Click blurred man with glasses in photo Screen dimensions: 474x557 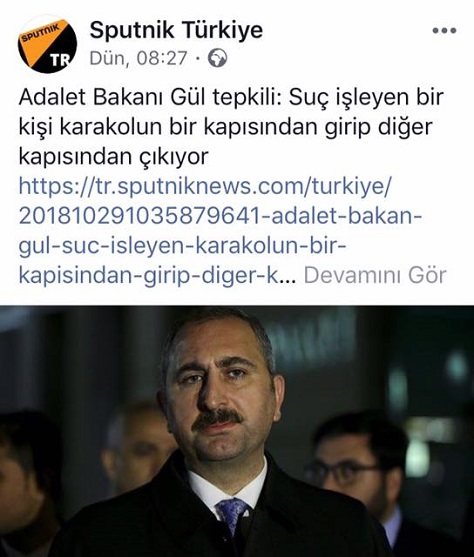click(357, 472)
